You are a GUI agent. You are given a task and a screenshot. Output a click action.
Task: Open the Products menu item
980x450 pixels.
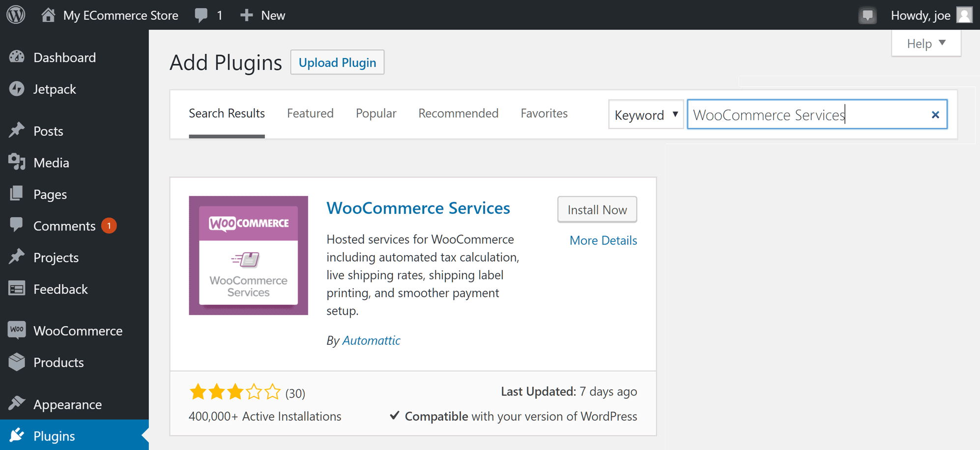tap(74, 362)
